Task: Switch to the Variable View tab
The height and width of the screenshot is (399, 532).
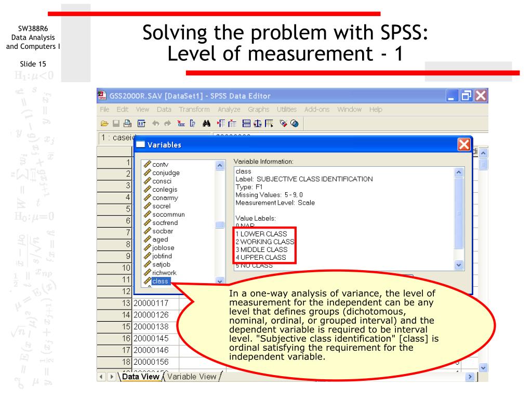Action: [x=192, y=377]
